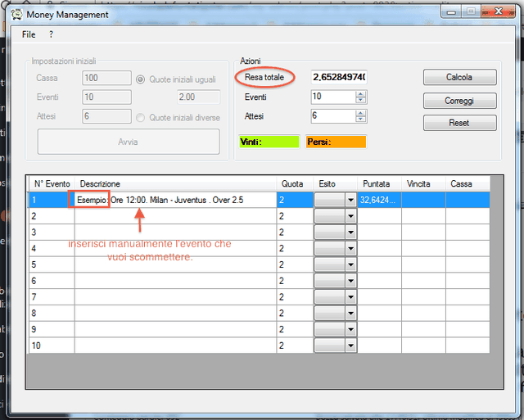Select event row number 10
This screenshot has width=524, height=420.
coord(52,345)
